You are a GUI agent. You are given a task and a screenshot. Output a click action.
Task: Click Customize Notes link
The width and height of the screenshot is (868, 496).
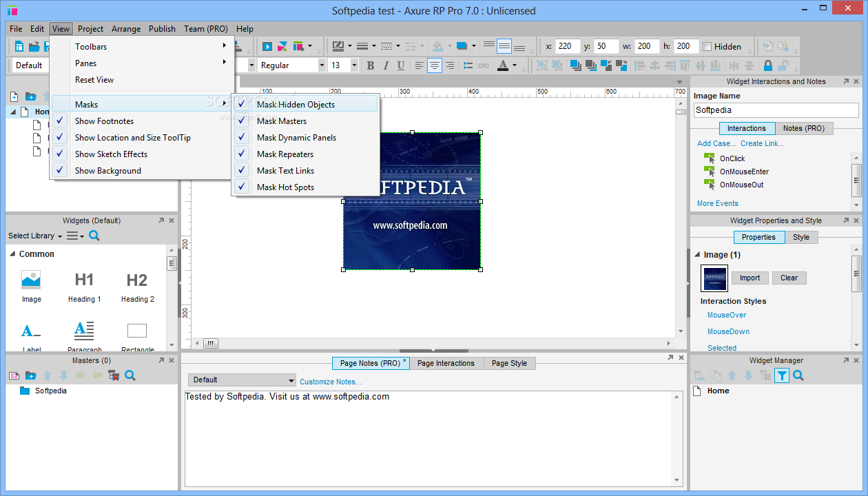tap(331, 382)
